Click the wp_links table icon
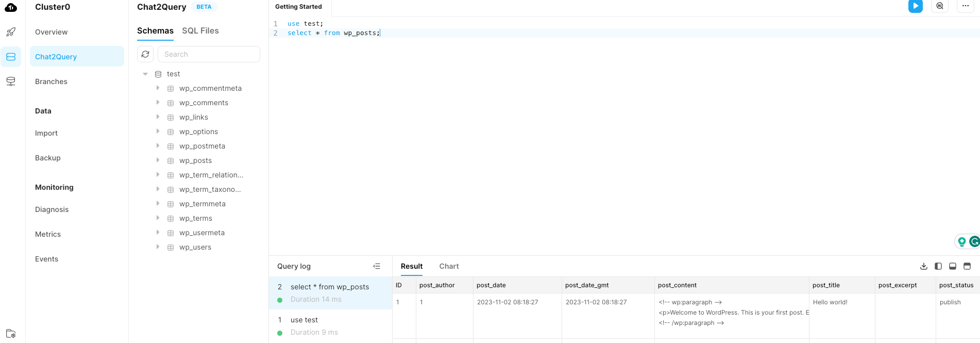The height and width of the screenshot is (343, 980). click(171, 118)
